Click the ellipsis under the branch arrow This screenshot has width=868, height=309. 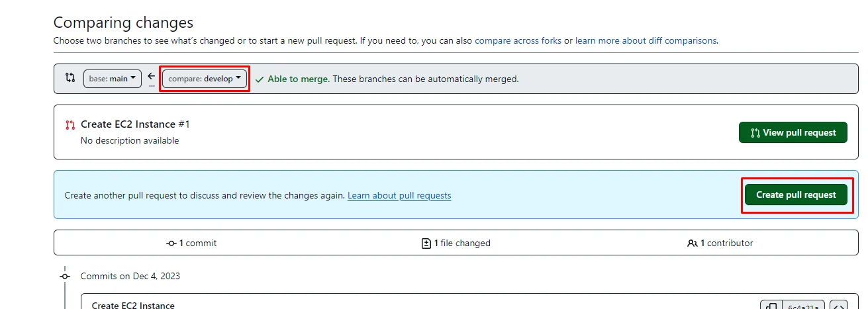[x=152, y=85]
